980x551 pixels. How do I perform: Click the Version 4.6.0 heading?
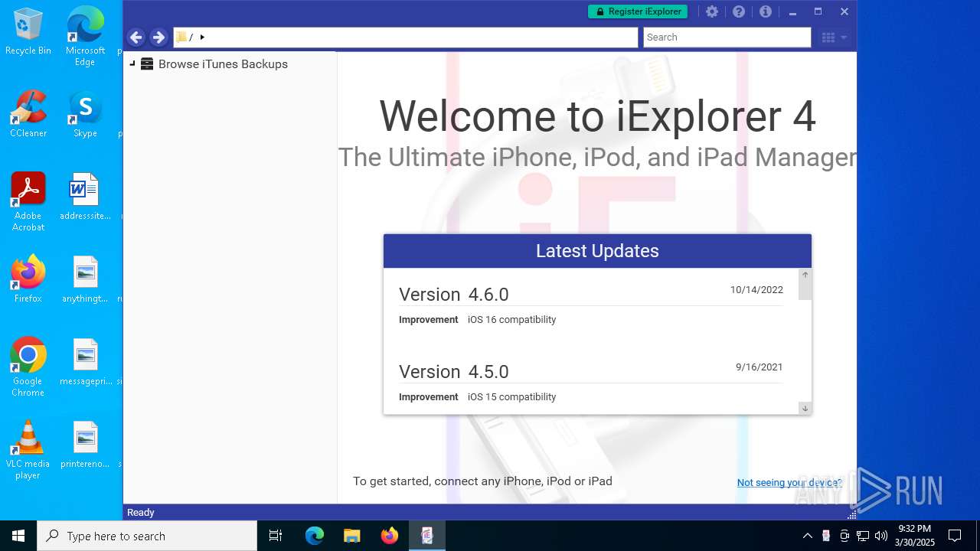(x=454, y=294)
